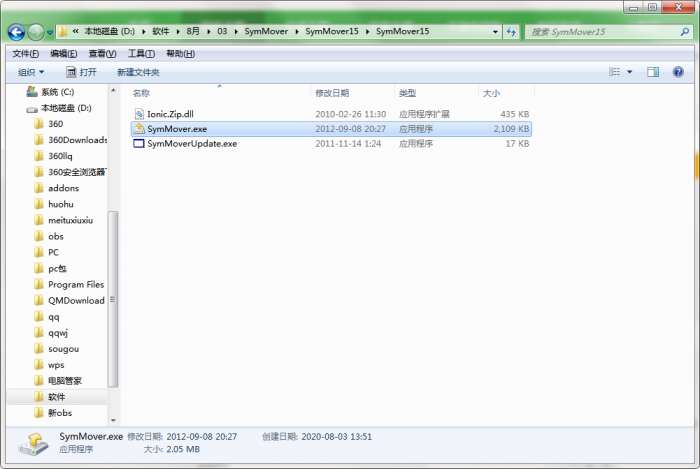
Task: Click the large SymMover.exe details pane icon
Action: point(33,444)
